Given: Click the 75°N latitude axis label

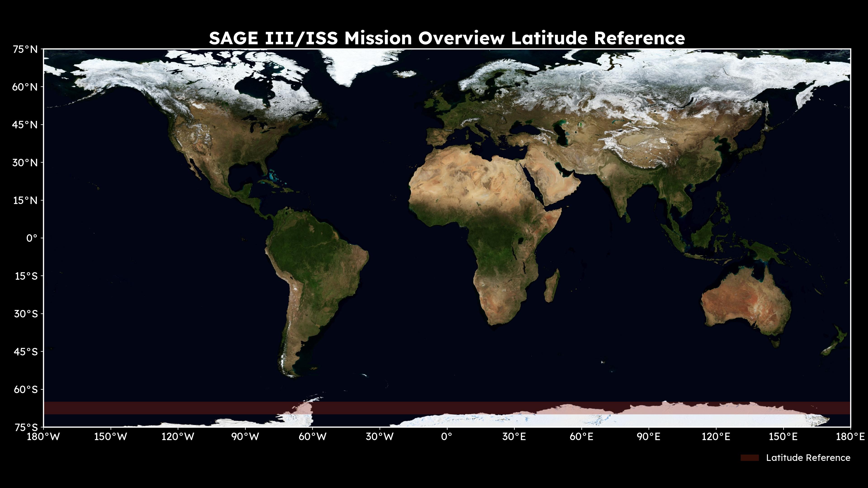Looking at the screenshot, I should tap(25, 49).
